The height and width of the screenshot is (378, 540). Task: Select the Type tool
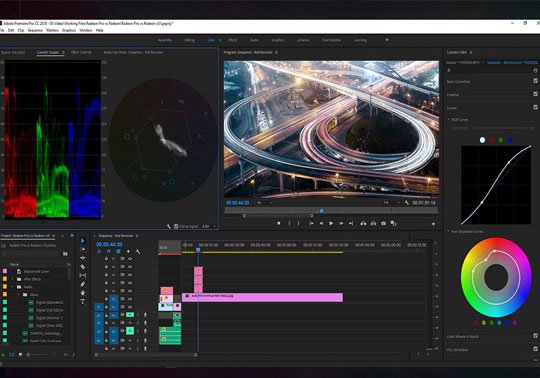point(83,302)
